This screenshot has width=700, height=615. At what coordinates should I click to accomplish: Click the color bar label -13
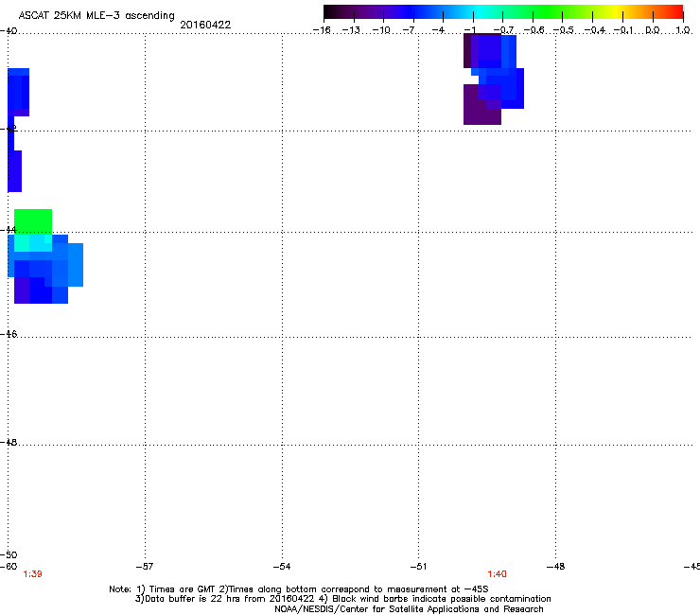[x=351, y=30]
